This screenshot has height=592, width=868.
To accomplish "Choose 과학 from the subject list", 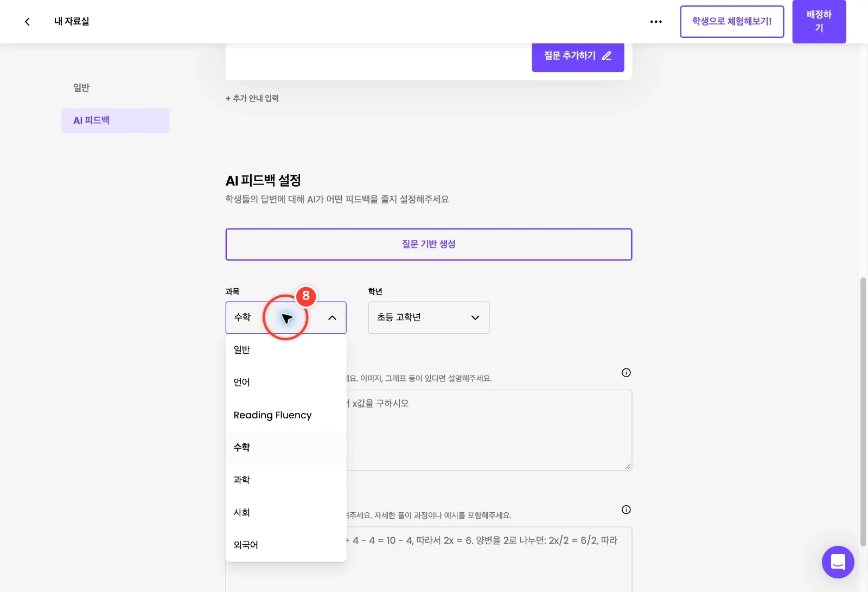I will [x=286, y=480].
